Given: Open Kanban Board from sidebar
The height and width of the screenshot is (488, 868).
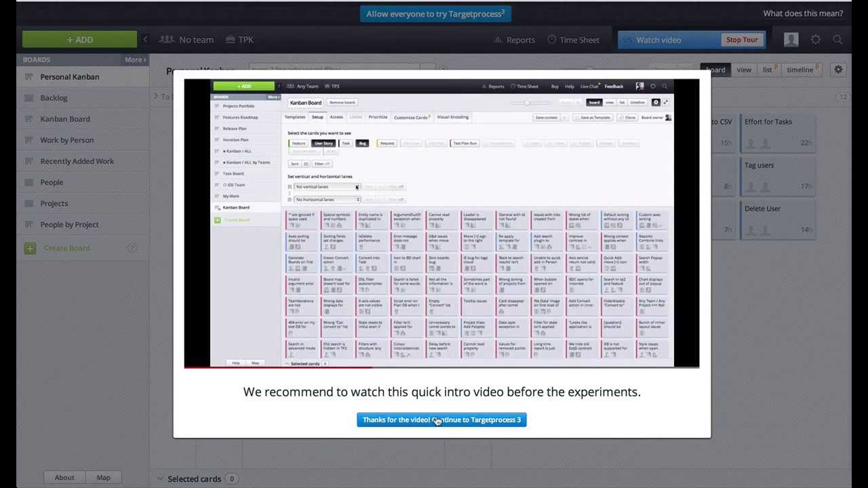Looking at the screenshot, I should (x=82, y=119).
